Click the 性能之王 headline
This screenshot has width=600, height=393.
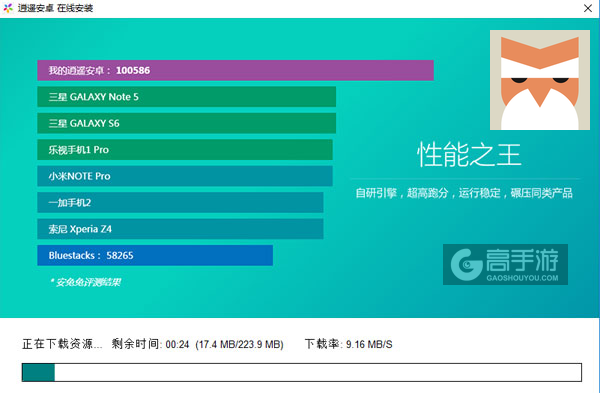(x=469, y=155)
